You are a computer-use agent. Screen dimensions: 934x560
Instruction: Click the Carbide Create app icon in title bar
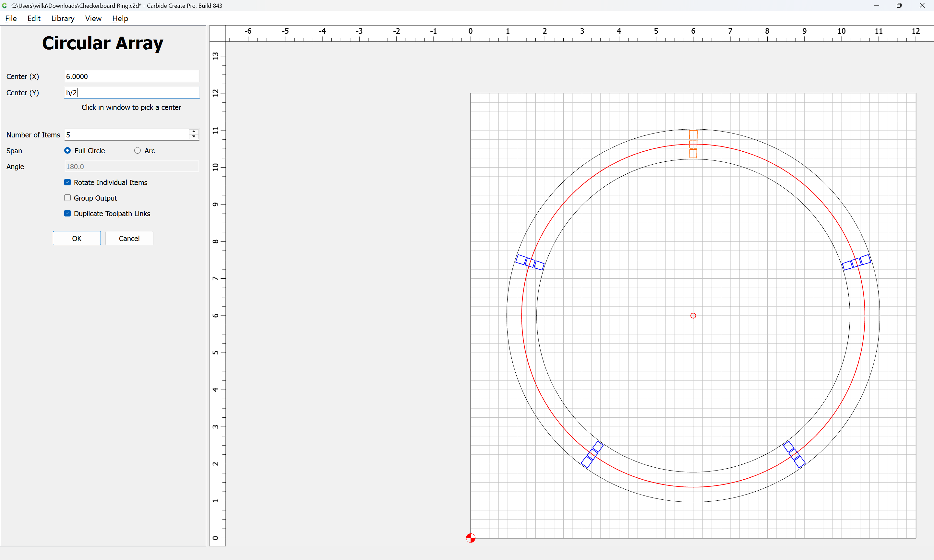coord(5,5)
